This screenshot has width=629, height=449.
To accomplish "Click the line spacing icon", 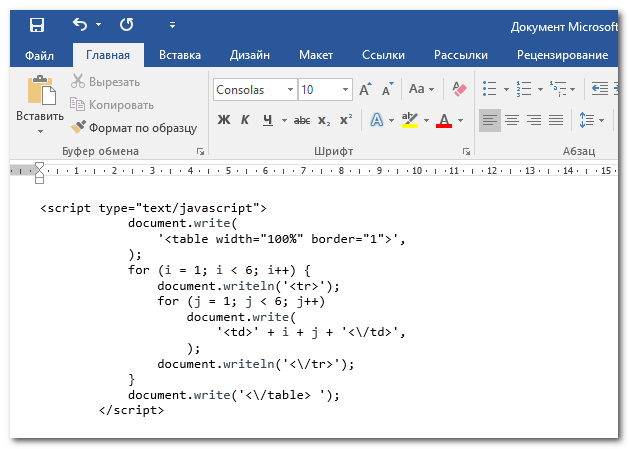I will tap(586, 120).
